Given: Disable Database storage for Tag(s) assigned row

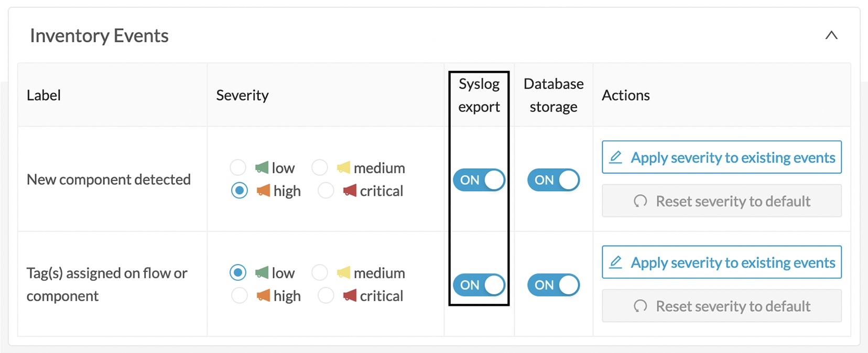Looking at the screenshot, I should click(553, 285).
